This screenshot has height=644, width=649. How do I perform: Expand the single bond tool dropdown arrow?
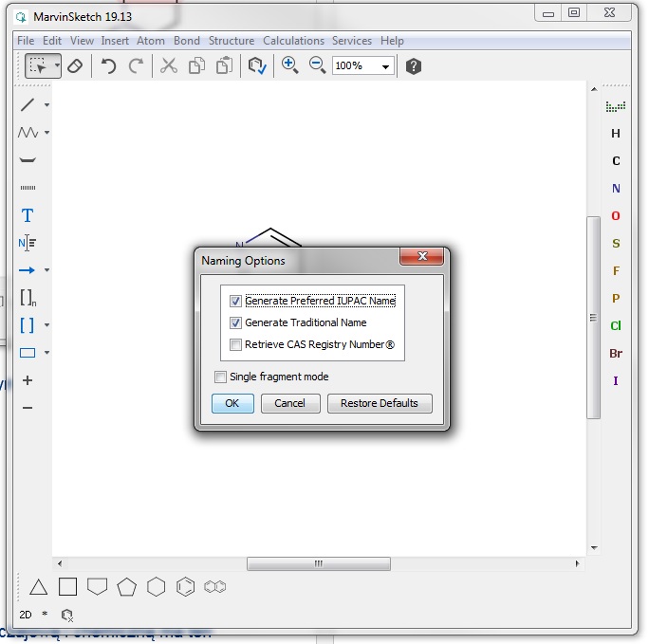point(46,105)
